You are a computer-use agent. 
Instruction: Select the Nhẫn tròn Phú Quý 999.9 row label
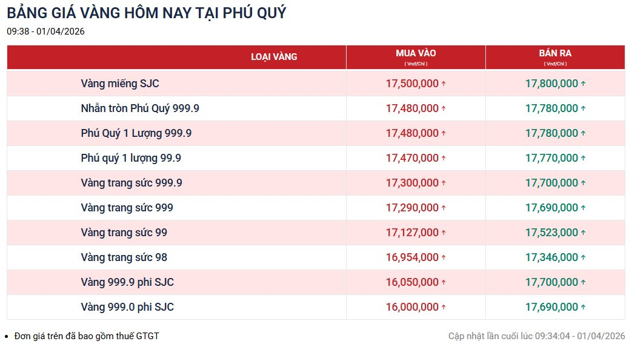(140, 108)
